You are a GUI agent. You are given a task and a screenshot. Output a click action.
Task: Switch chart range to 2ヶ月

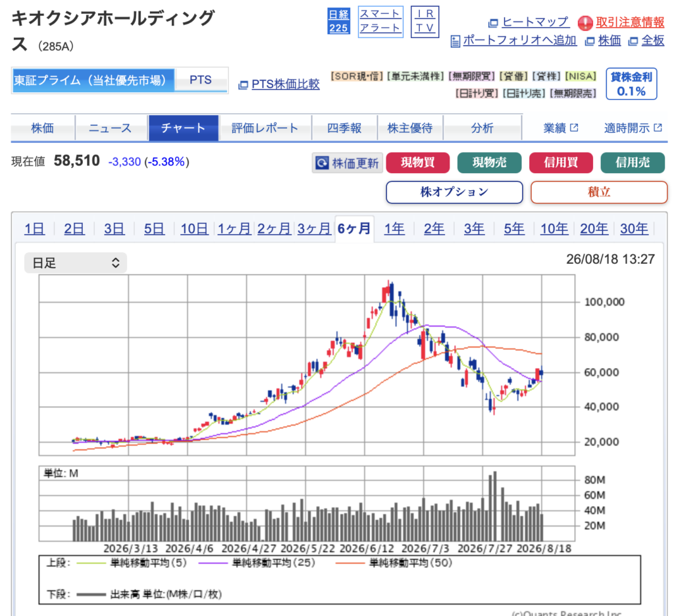click(274, 228)
